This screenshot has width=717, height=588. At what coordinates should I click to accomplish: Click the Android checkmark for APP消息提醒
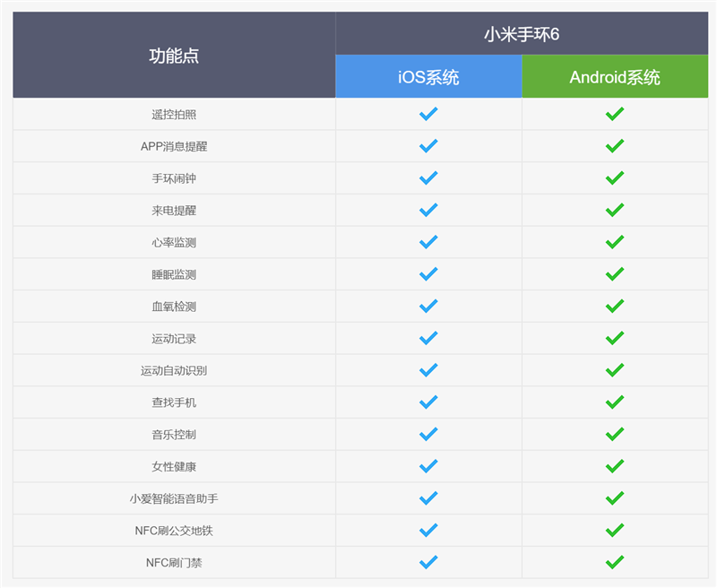click(x=614, y=146)
